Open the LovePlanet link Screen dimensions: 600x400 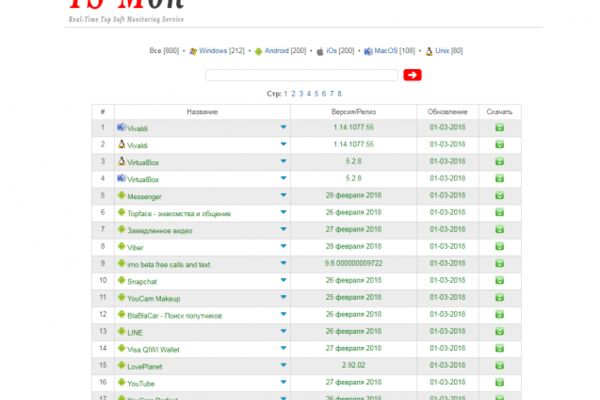coord(145,366)
